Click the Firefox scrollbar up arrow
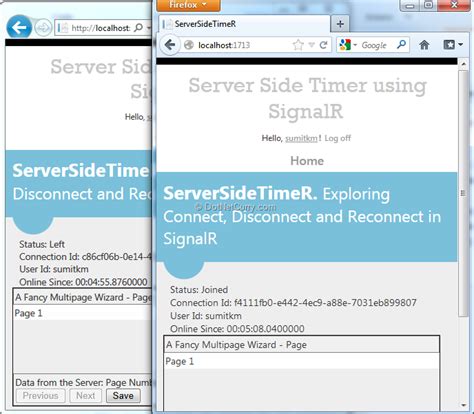This screenshot has height=414, width=474. pyautogui.click(x=463, y=64)
